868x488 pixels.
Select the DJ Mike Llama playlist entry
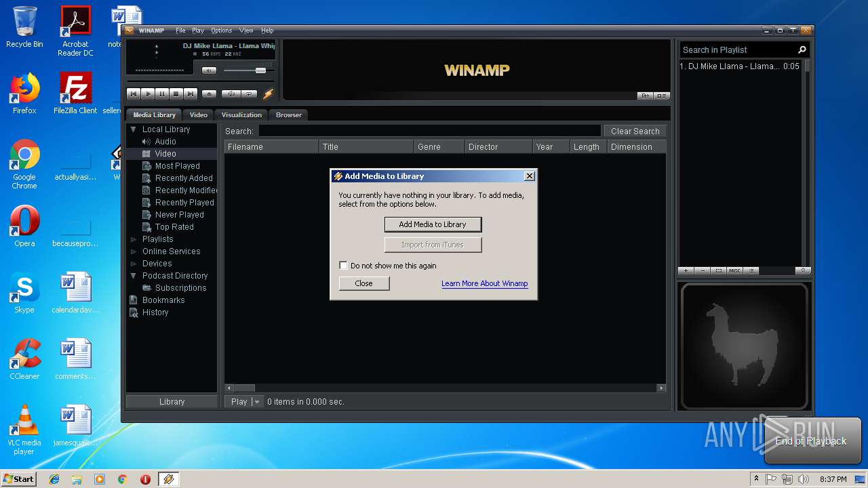pyautogui.click(x=741, y=66)
